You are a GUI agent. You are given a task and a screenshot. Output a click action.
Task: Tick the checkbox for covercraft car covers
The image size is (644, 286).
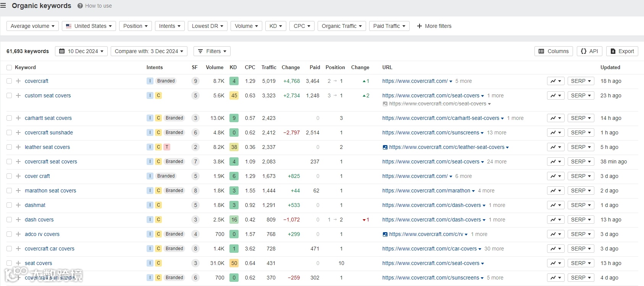(9, 249)
